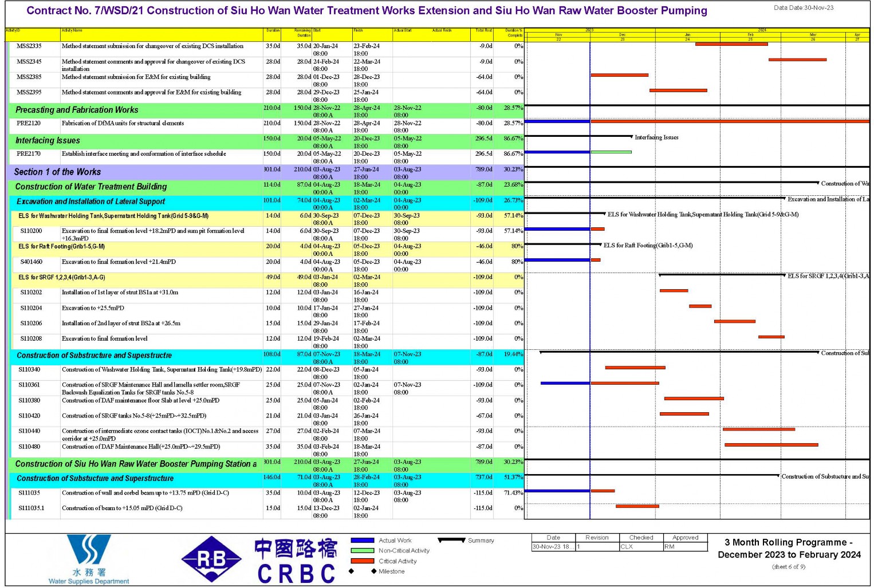Click the red Gantt bar for S110380
The image size is (874, 588).
click(x=694, y=398)
